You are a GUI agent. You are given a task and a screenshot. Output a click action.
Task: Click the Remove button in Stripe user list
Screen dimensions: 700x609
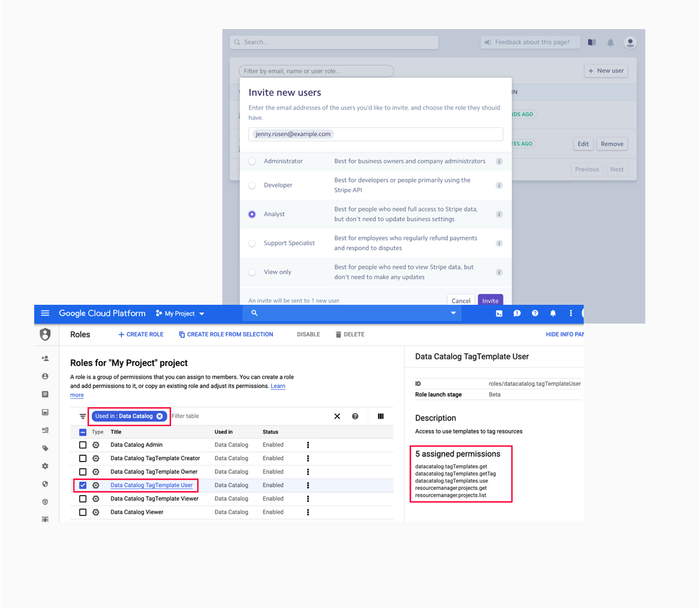[612, 144]
